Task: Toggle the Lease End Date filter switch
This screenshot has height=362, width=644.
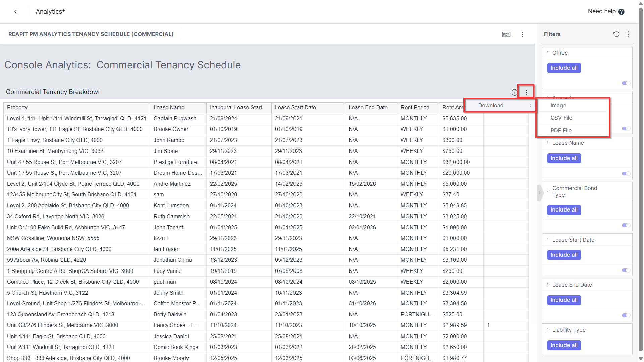Action: 626,315
